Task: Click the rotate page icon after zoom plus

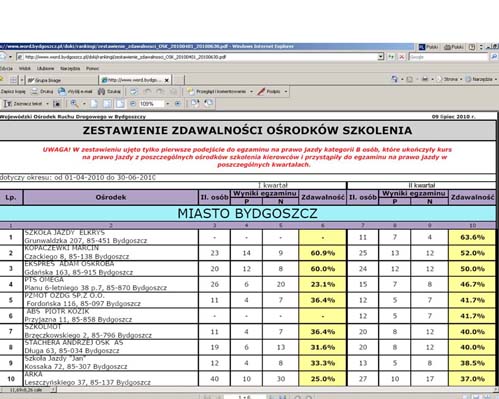Action: [195, 103]
